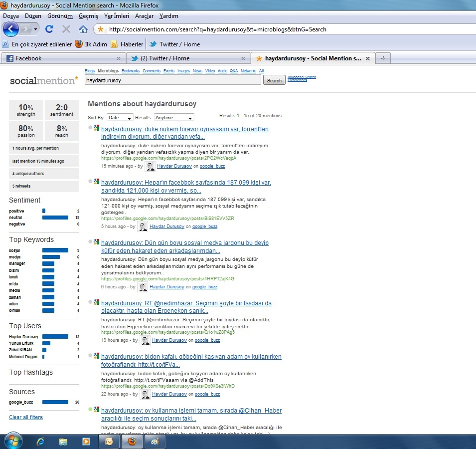Open the Dosya menu
476x449 pixels.
click(11, 16)
